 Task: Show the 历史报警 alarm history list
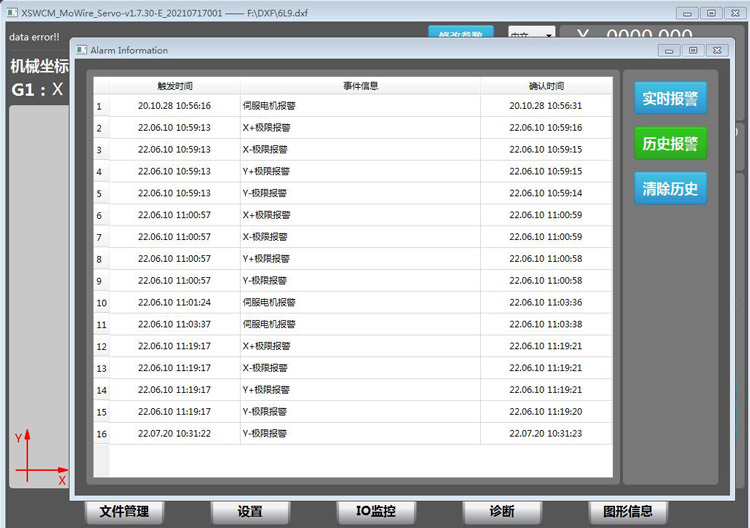pyautogui.click(x=670, y=143)
